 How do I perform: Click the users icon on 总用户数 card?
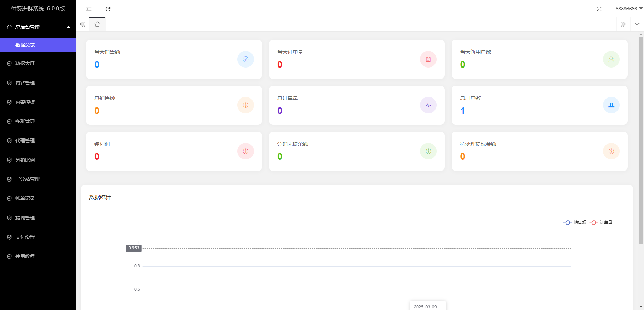(611, 105)
